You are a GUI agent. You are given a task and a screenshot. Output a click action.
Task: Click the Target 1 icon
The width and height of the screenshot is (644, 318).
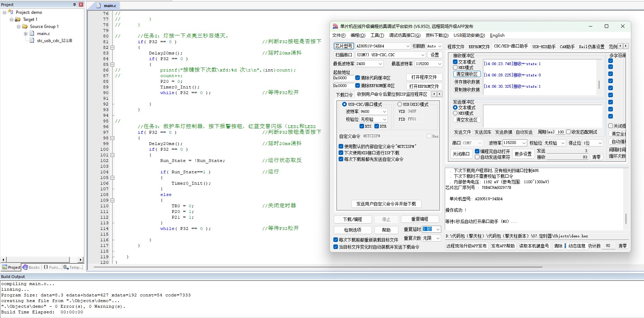tap(18, 19)
